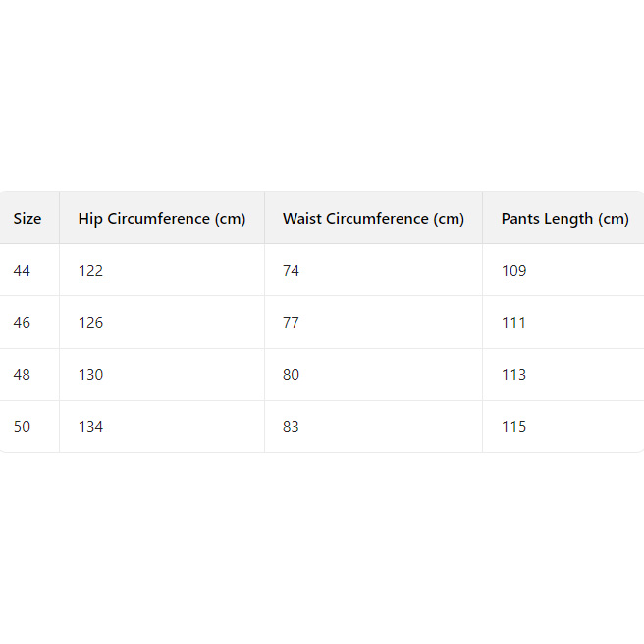Screen dimensions: 644x644
Task: Click the Size column header
Action: pos(27,219)
